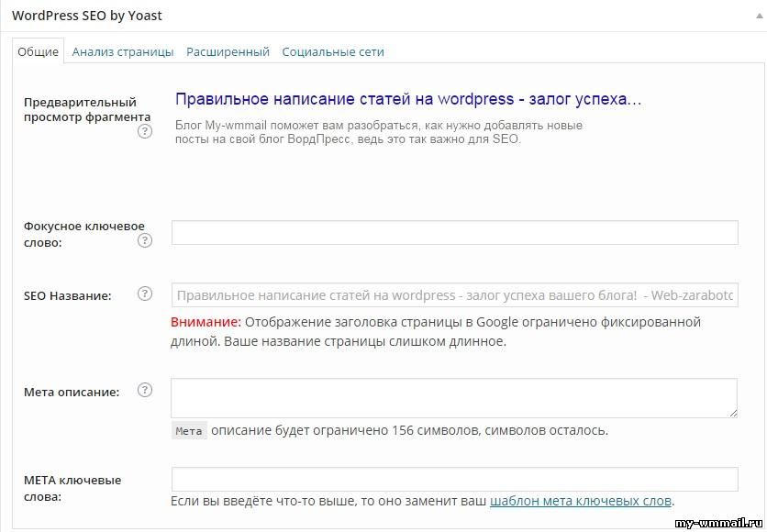The image size is (767, 532).
Task: Open help icon for Предварительный просмотр фрагмента
Action: 145,131
